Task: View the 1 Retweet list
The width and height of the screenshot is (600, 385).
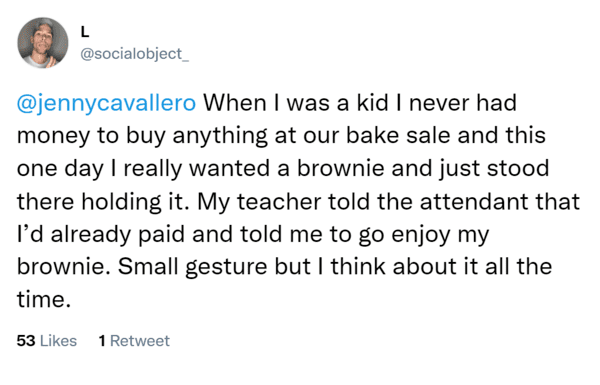Action: click(x=134, y=341)
